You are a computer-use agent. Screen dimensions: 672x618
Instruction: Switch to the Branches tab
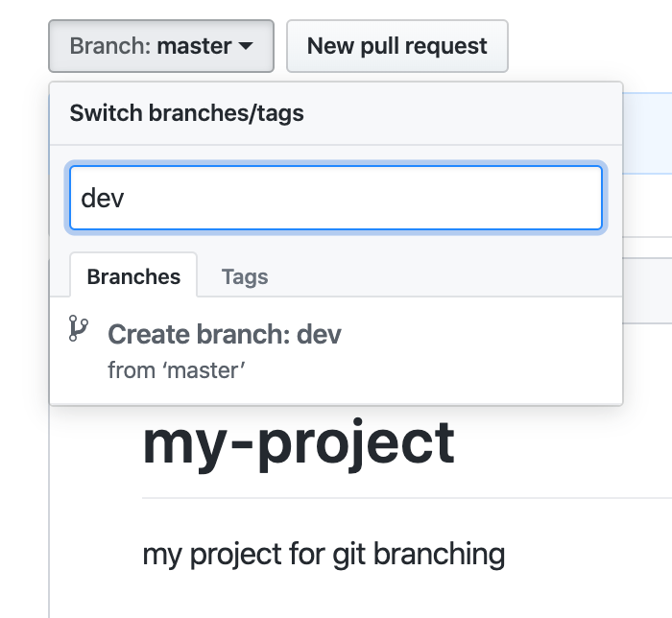point(133,276)
